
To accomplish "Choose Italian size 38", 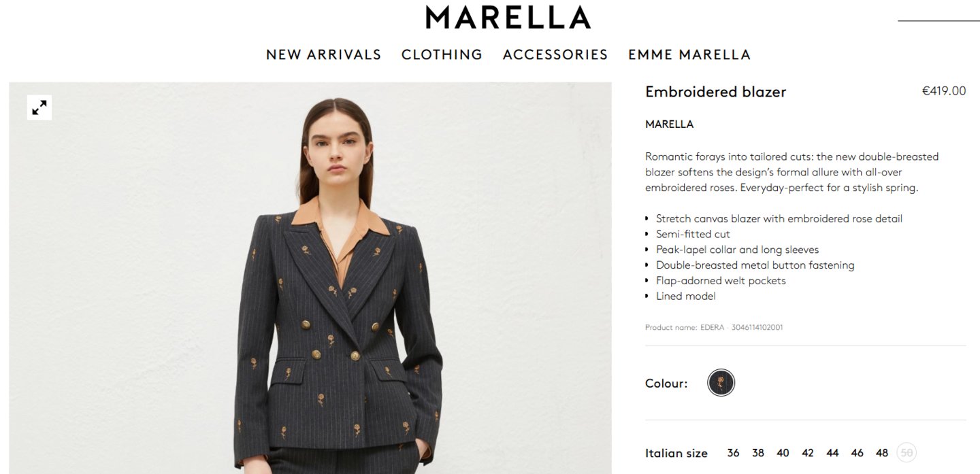I will coord(758,453).
